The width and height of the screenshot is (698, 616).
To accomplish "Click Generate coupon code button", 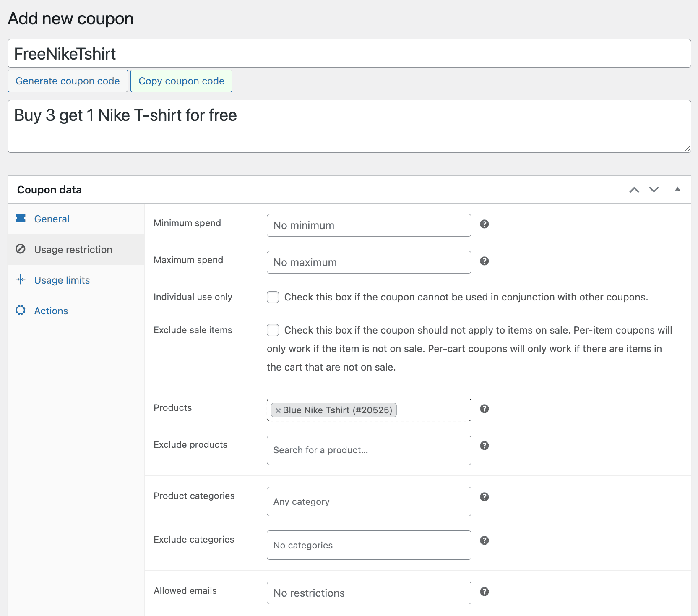I will click(x=68, y=81).
